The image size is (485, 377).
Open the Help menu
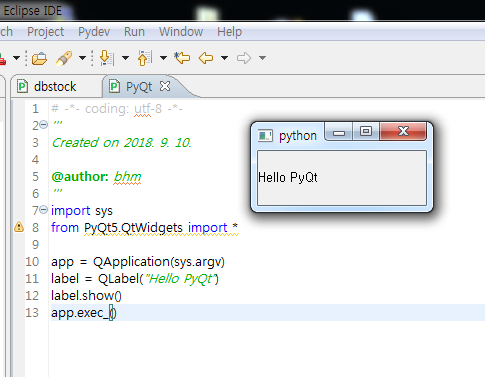[229, 32]
